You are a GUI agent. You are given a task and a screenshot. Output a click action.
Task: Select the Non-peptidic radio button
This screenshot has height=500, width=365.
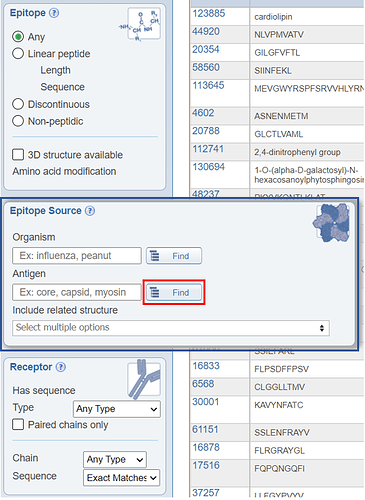tap(18, 121)
